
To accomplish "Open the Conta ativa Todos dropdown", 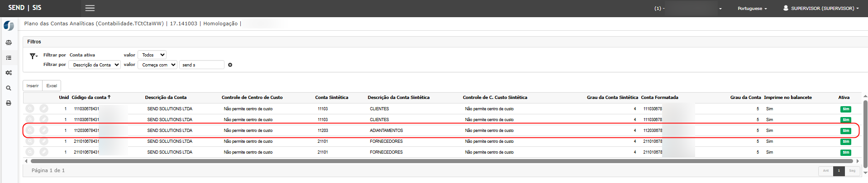I will (152, 55).
